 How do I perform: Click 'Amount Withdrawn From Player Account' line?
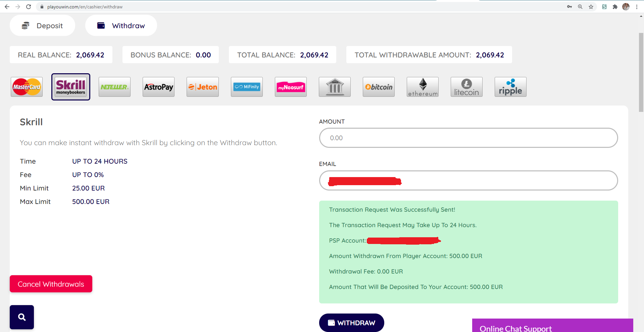405,256
